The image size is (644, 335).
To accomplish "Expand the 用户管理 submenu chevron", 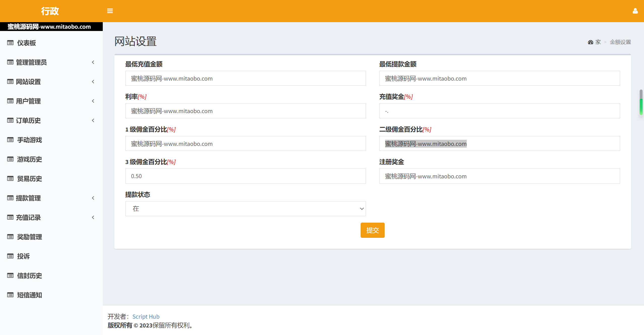I will click(93, 101).
